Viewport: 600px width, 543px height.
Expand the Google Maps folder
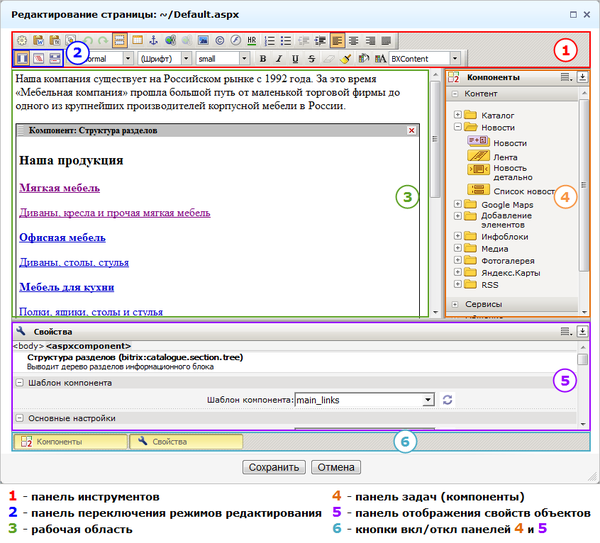[x=457, y=204]
